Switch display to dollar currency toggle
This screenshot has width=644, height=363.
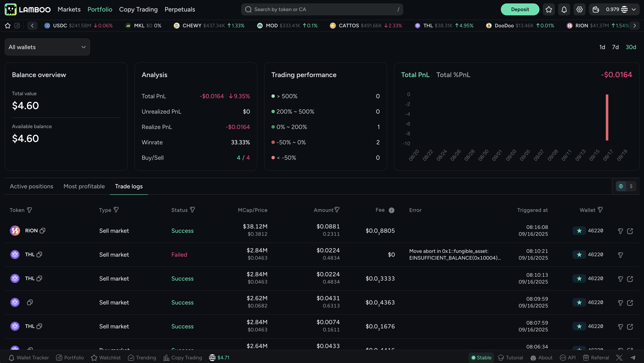[x=631, y=186]
